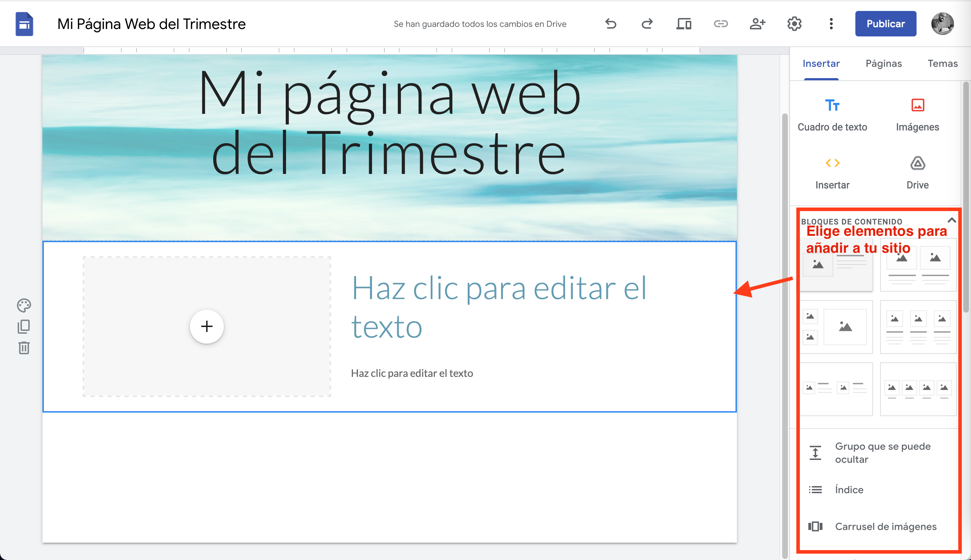The width and height of the screenshot is (971, 560).
Task: Select the Carrusel de imágenes option
Action: (x=885, y=526)
